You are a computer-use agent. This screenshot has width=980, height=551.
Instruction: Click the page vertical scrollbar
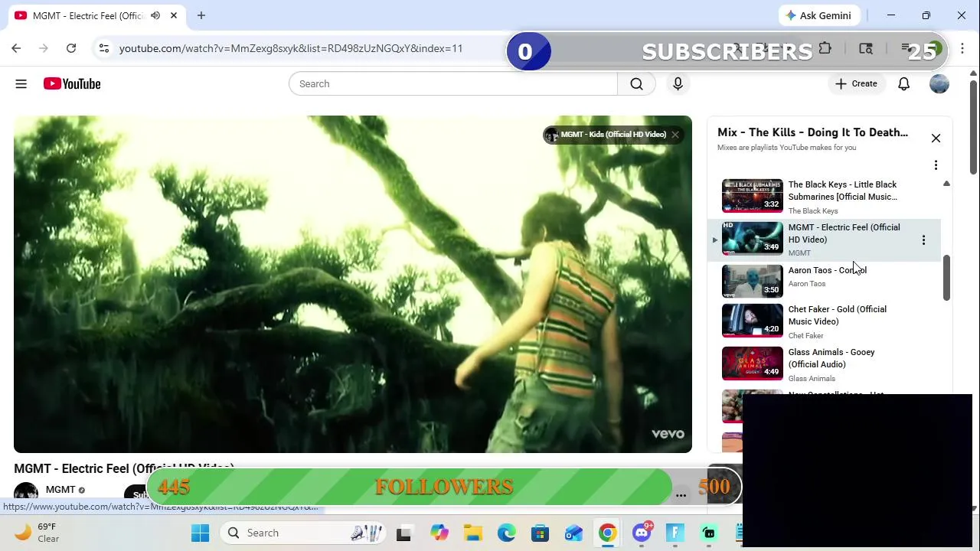tap(973, 126)
